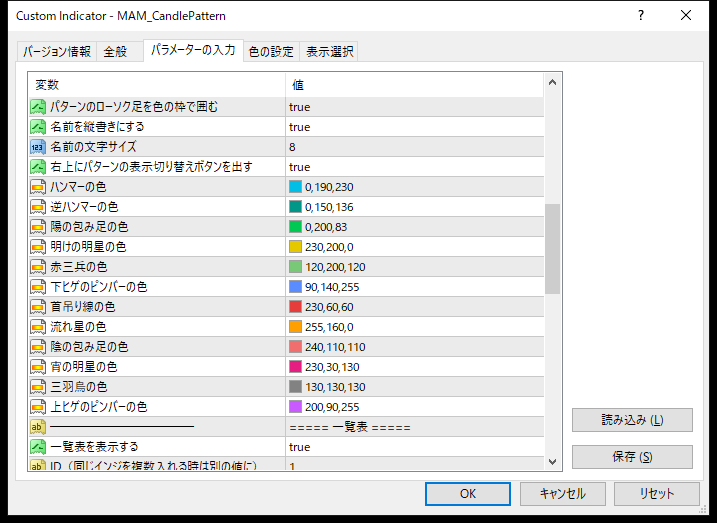Edit the value 8 for 名前の文字サイズ
Image resolution: width=717 pixels, height=523 pixels.
(292, 147)
